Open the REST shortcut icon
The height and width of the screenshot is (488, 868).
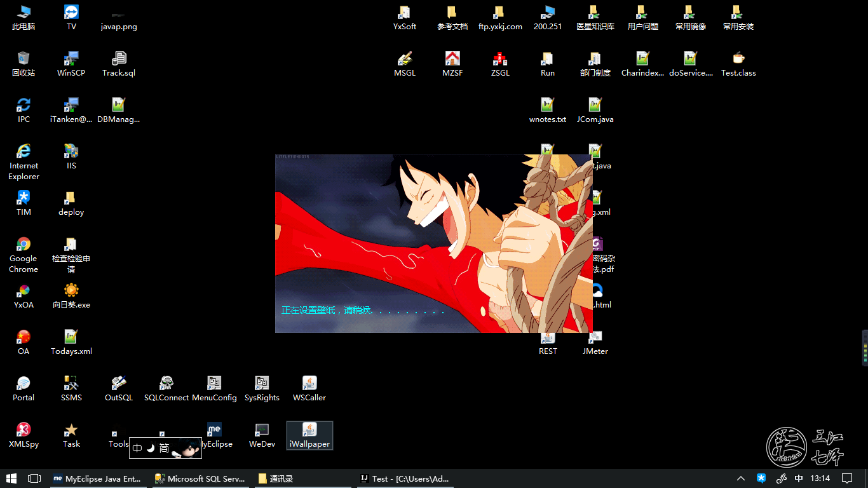tap(548, 344)
